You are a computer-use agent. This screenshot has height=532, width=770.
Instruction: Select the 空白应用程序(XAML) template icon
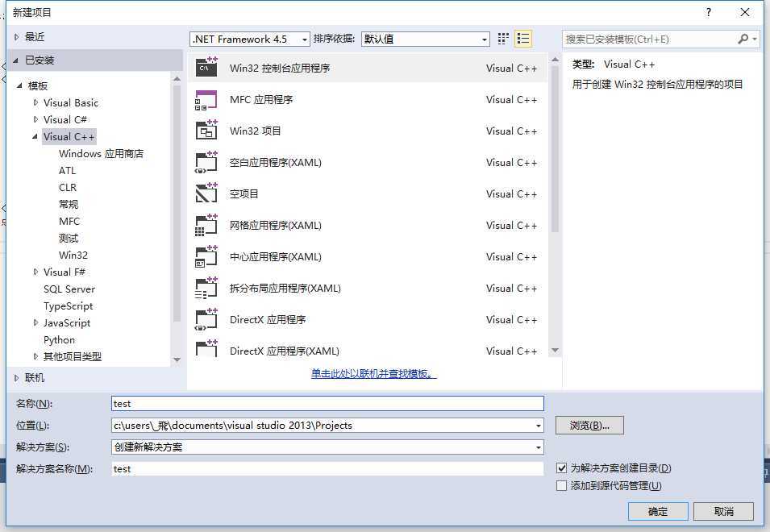(x=206, y=163)
